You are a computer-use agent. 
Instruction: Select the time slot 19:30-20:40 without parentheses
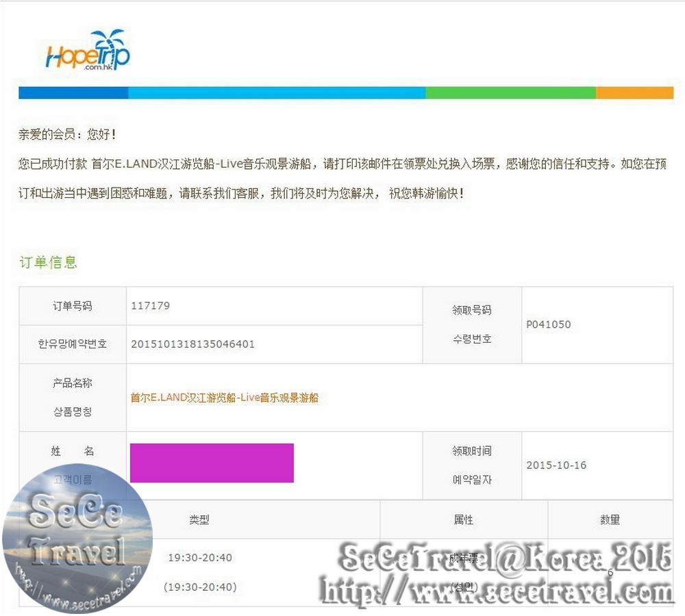200,558
